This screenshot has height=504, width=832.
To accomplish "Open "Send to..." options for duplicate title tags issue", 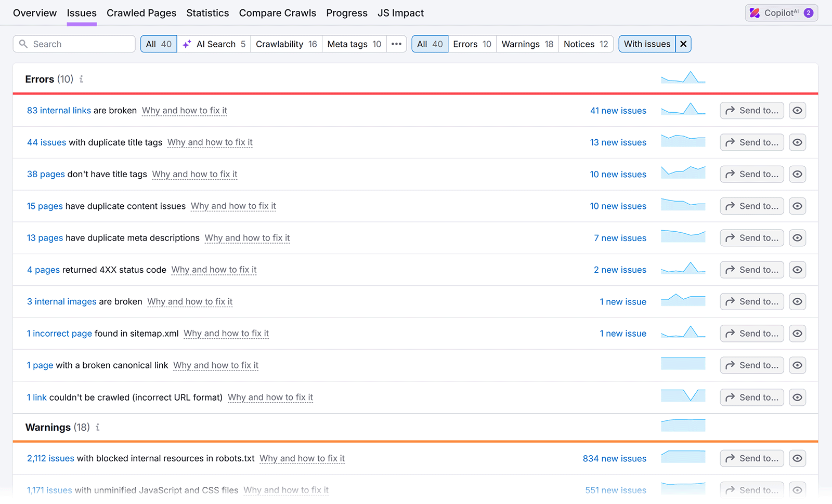I will (751, 142).
